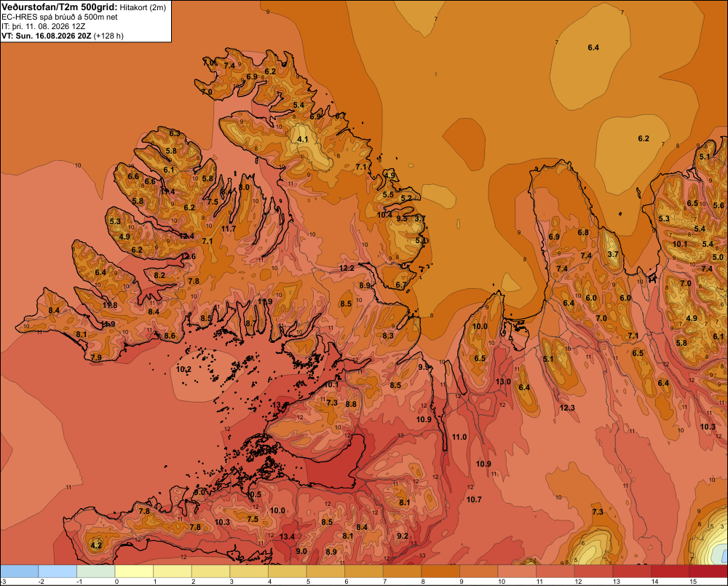
Task: Select the 'EC-HRES spá brúuð á 500m net' line
Action: [60, 17]
